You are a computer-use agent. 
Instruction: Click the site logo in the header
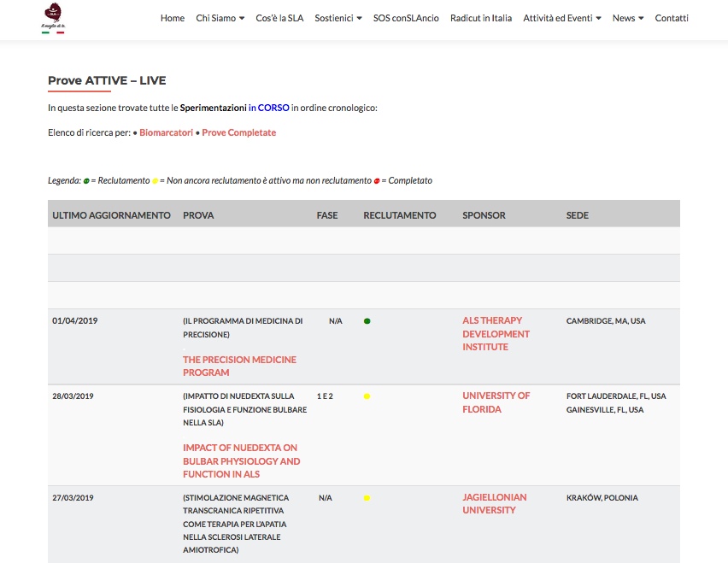53,18
